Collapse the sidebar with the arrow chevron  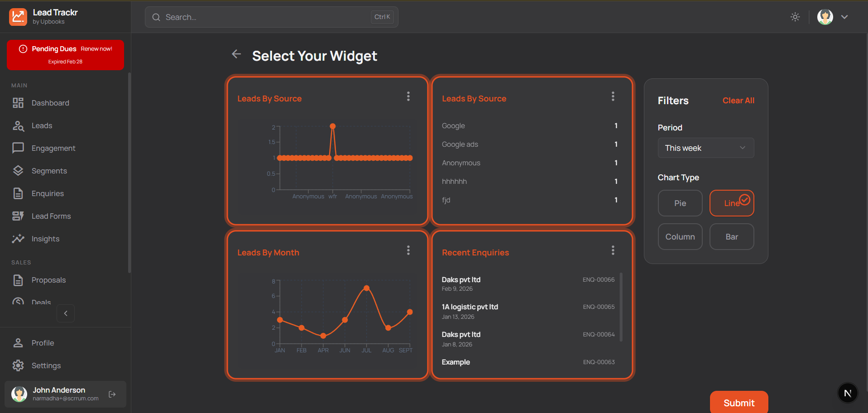coord(65,313)
